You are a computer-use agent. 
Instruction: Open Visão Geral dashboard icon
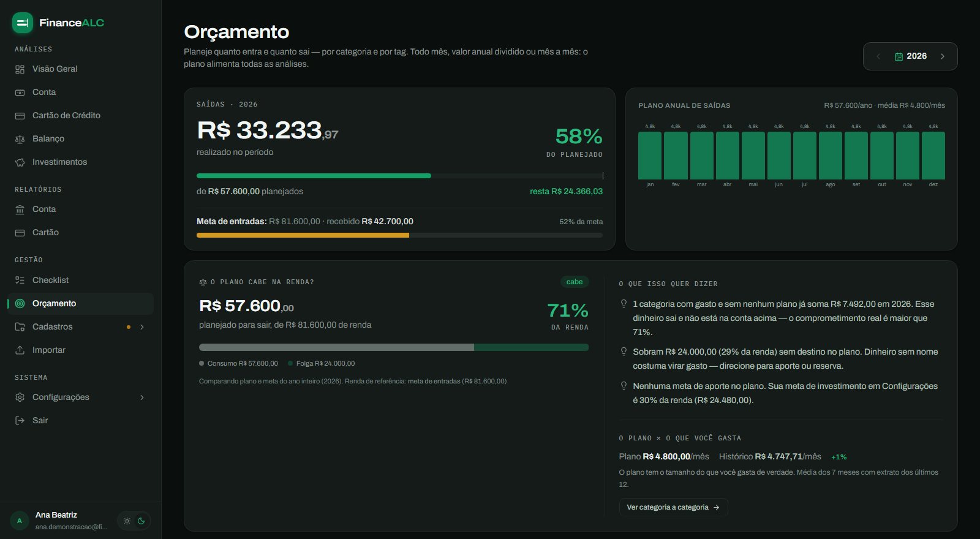click(x=20, y=69)
